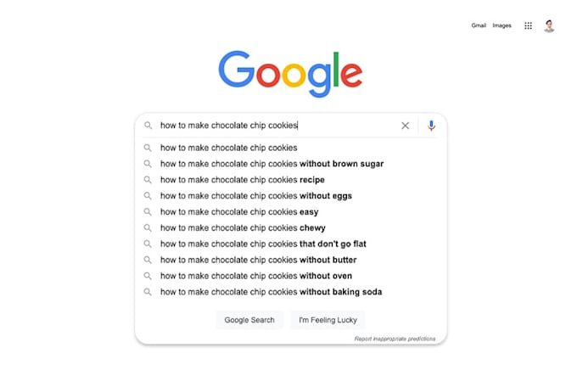Viewport: 577px width, 392px height.
Task: Click the Google logo
Action: 290,74
